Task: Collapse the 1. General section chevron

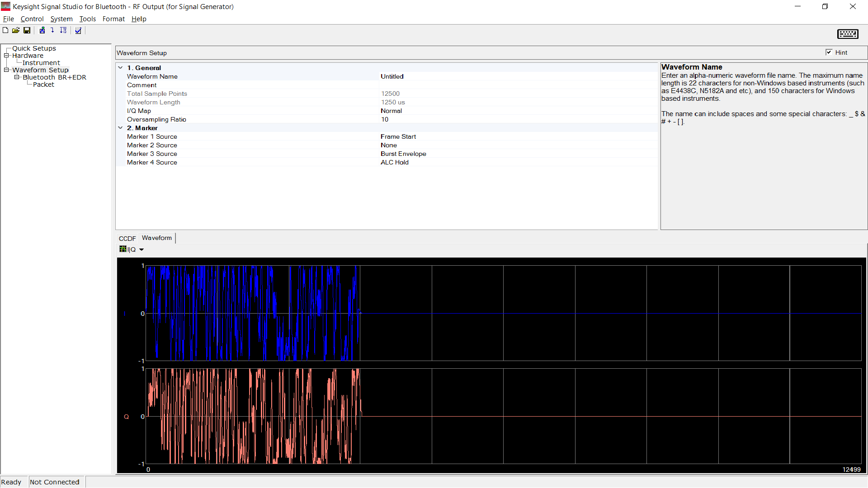Action: click(121, 68)
